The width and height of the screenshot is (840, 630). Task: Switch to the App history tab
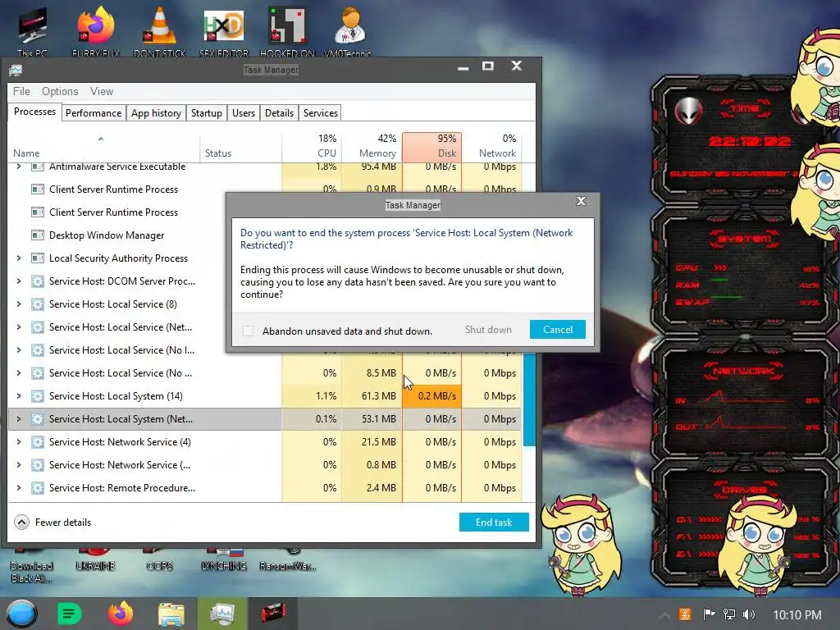click(157, 113)
